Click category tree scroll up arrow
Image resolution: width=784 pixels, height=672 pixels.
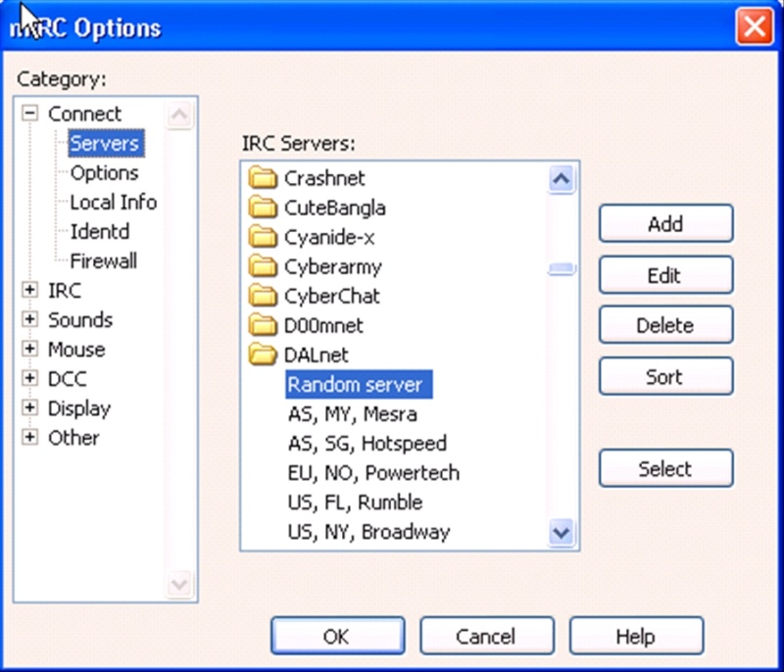pos(179,115)
